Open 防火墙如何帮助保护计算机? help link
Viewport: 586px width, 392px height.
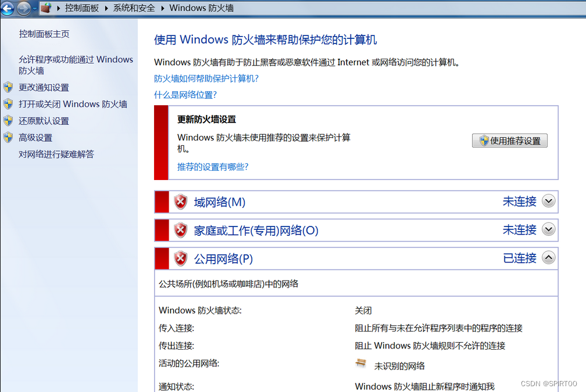coord(206,78)
